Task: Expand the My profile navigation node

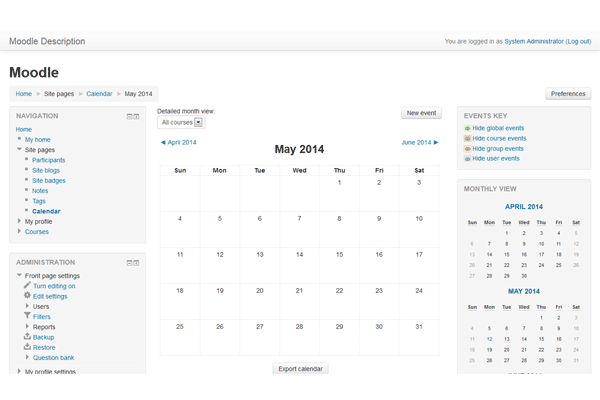Action: (20, 221)
